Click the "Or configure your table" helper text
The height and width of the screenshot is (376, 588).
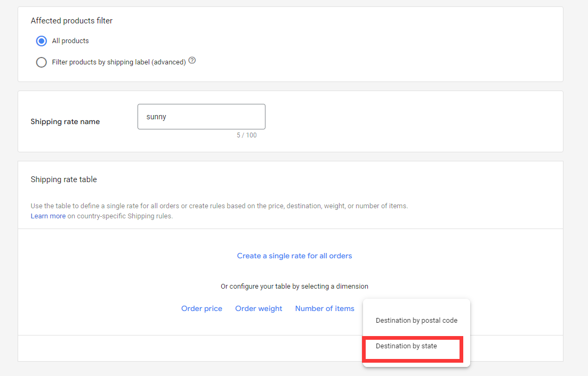294,286
